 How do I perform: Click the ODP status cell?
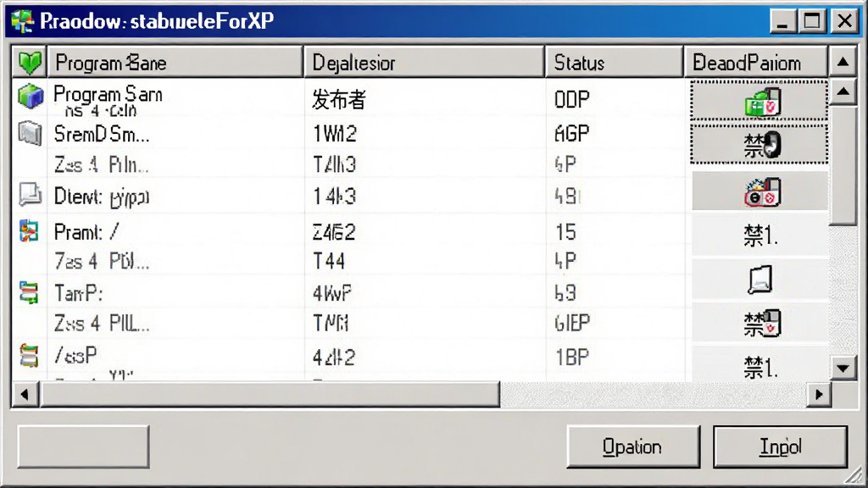[x=572, y=100]
